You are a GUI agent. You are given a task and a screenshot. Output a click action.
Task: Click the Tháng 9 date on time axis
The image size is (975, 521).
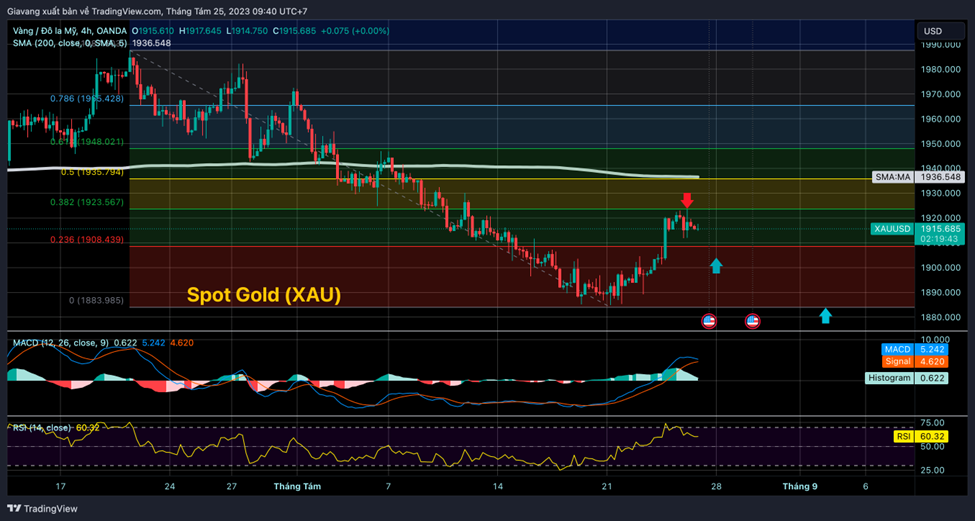click(800, 486)
